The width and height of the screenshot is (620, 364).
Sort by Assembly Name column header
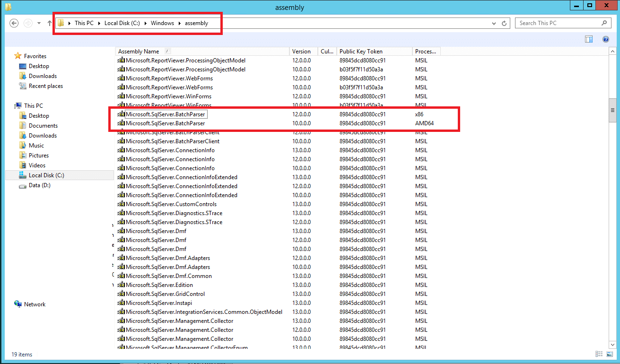click(x=202, y=52)
